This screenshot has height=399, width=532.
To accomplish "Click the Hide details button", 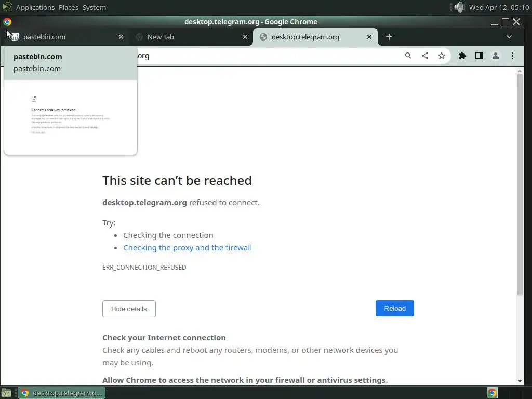I will [129, 309].
